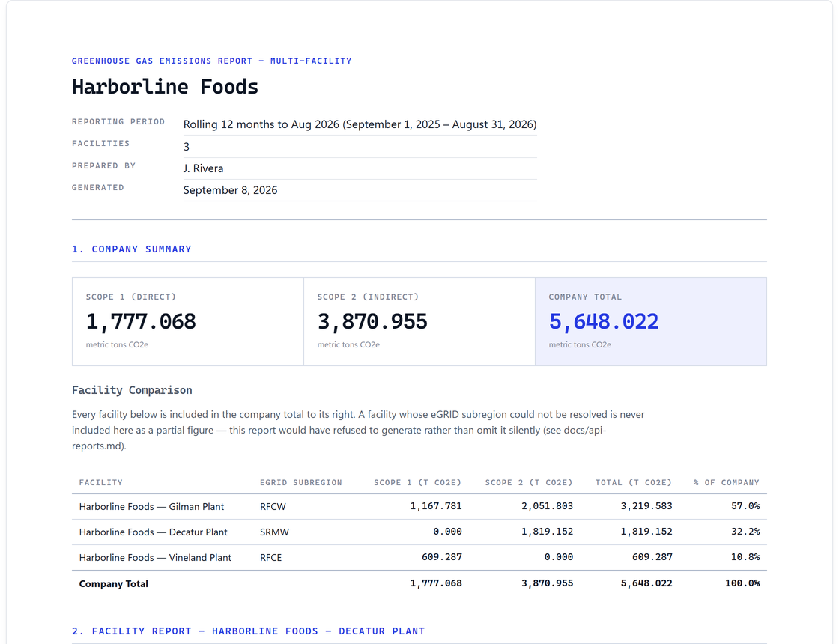Click the Scope 2 (Indirect) card label
The height and width of the screenshot is (644, 839).
(368, 297)
